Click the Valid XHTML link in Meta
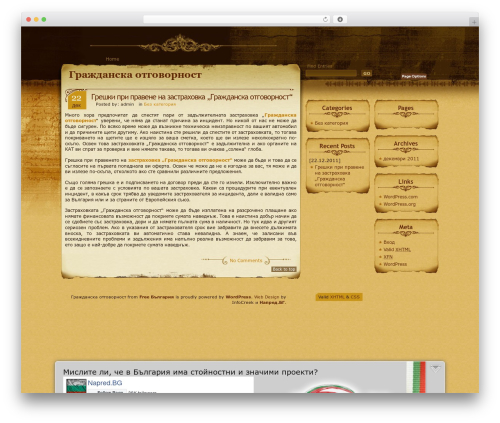Image resolution: width=500 pixels, height=423 pixels. [397, 249]
